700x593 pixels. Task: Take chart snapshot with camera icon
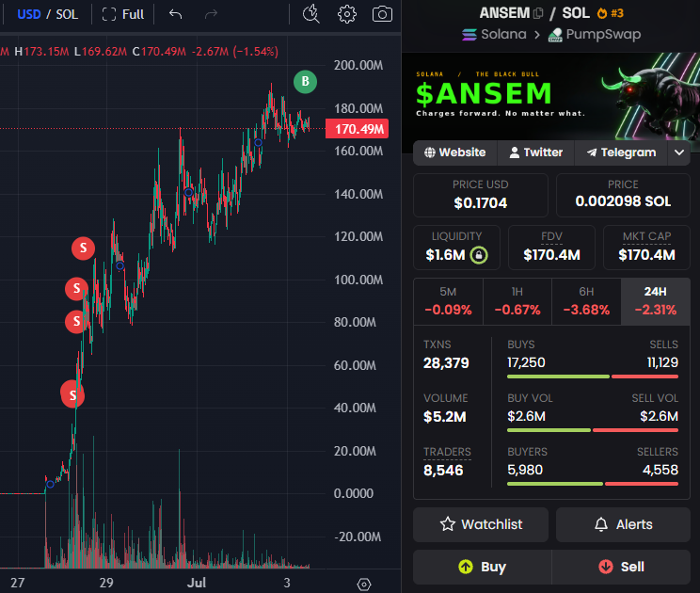(x=382, y=14)
